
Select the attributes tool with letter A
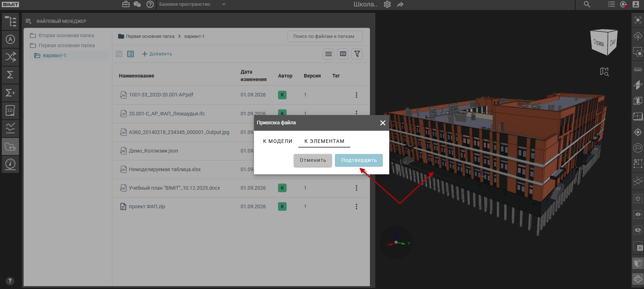coord(10,39)
